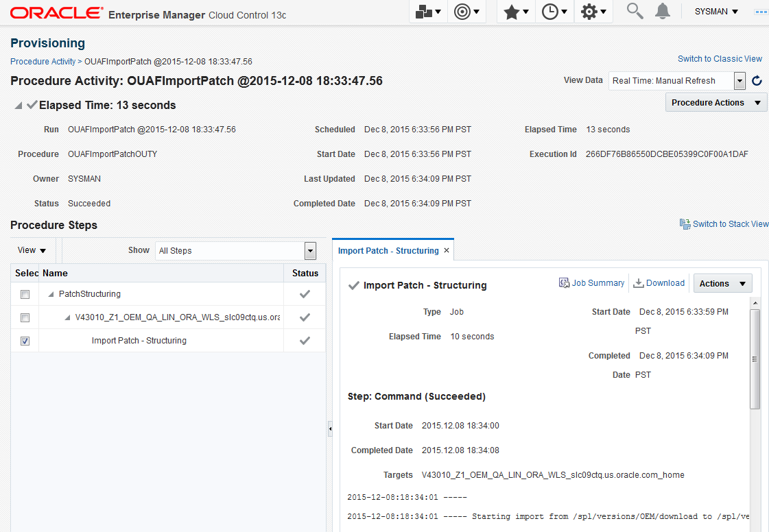Select the Import Patch - Structuring tab
This screenshot has width=769, height=532.
[388, 250]
